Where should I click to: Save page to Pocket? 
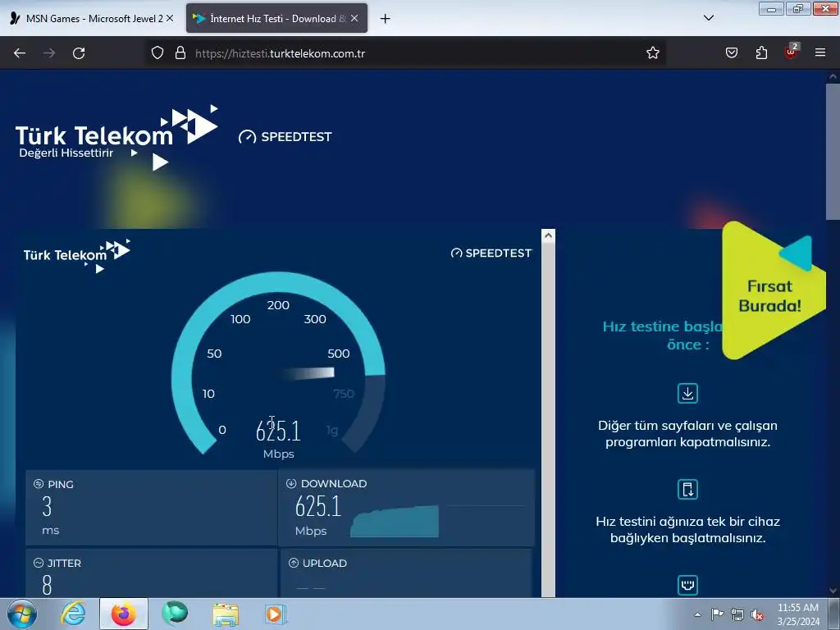click(x=732, y=53)
